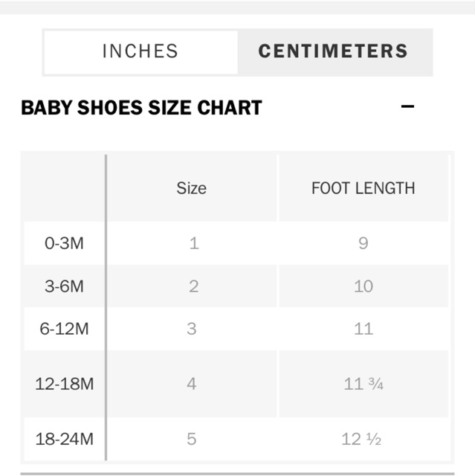Click the foot length value 12 ½
Screen dimensions: 475x476
(x=361, y=439)
